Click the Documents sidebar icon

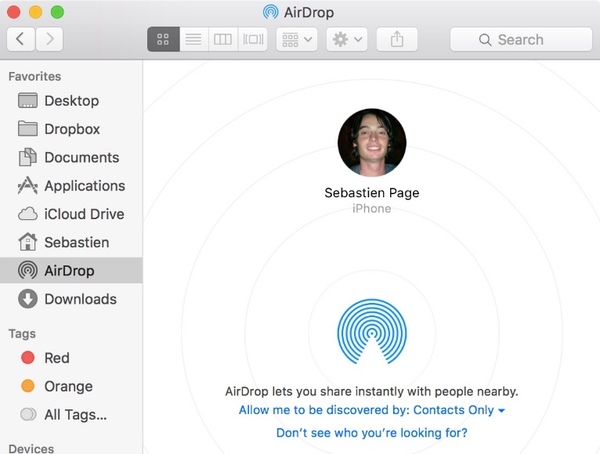coord(28,157)
